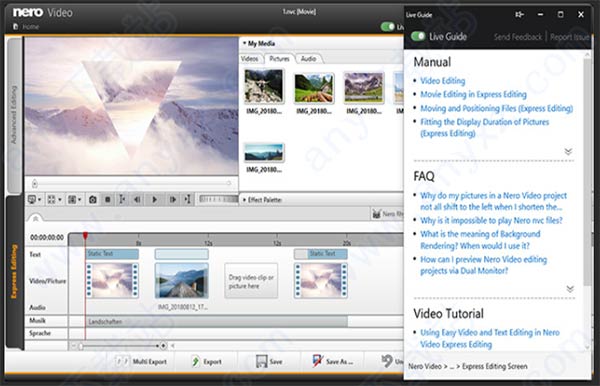The height and width of the screenshot is (386, 600).
Task: Toggle the Live switch in main title bar
Action: pos(388,27)
